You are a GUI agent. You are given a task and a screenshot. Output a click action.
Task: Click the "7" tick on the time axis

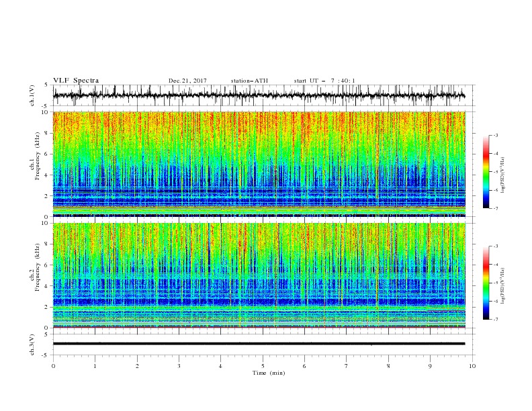[347, 366]
